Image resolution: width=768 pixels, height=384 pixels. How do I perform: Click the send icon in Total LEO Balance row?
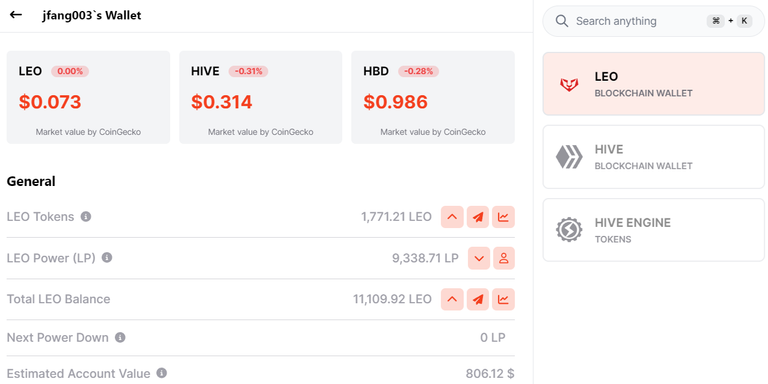pos(478,299)
